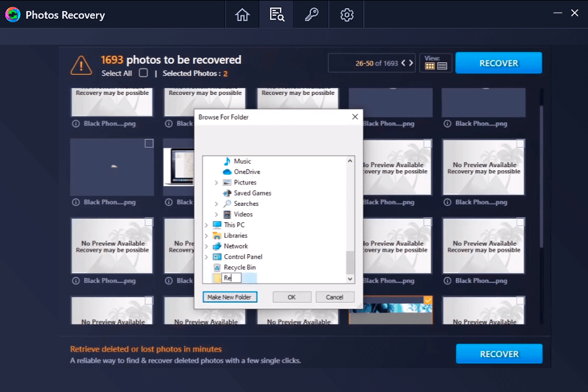Click the new folder name field
Image resolution: width=588 pixels, height=392 pixels.
(232, 277)
